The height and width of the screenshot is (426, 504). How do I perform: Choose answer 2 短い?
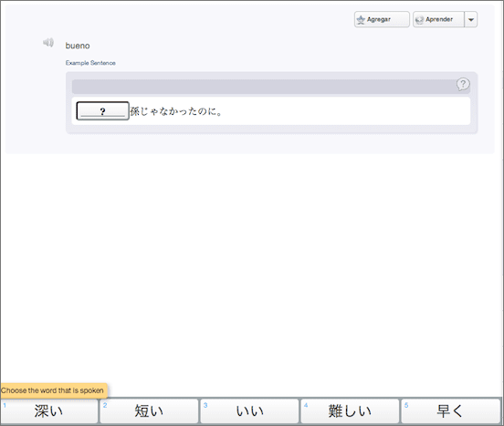pos(149,410)
